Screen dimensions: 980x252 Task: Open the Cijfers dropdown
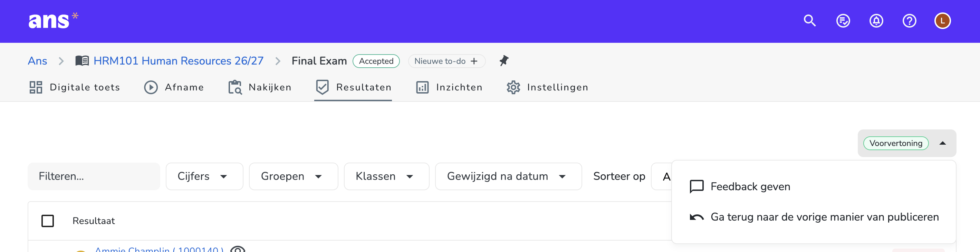coord(204,176)
